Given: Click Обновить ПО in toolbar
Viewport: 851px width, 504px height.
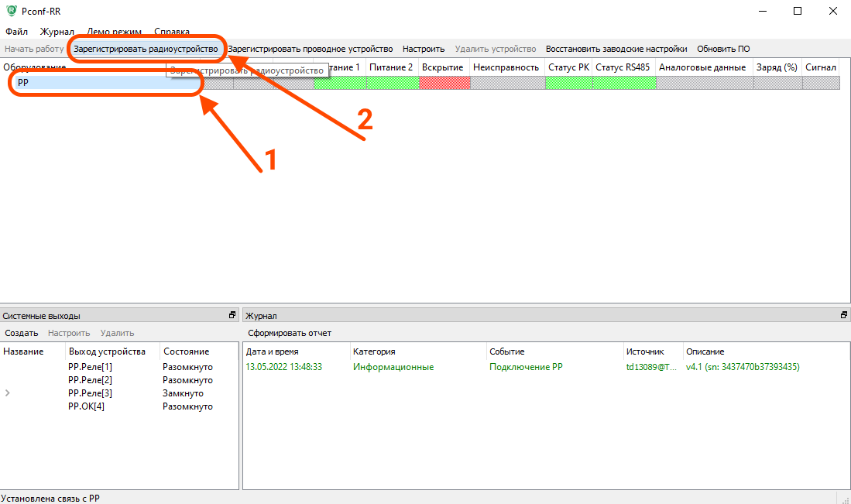Looking at the screenshot, I should pyautogui.click(x=723, y=49).
